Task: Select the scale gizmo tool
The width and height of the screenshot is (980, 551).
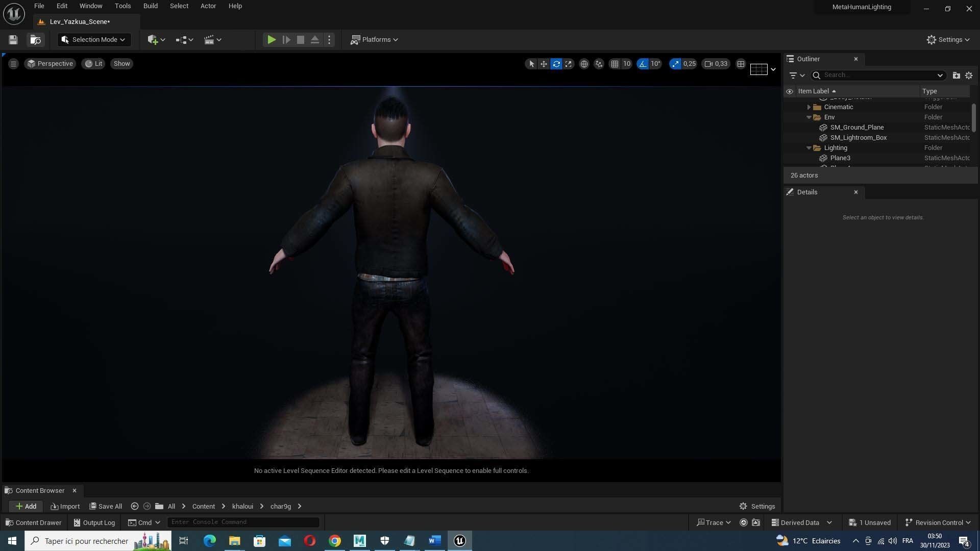Action: click(568, 64)
